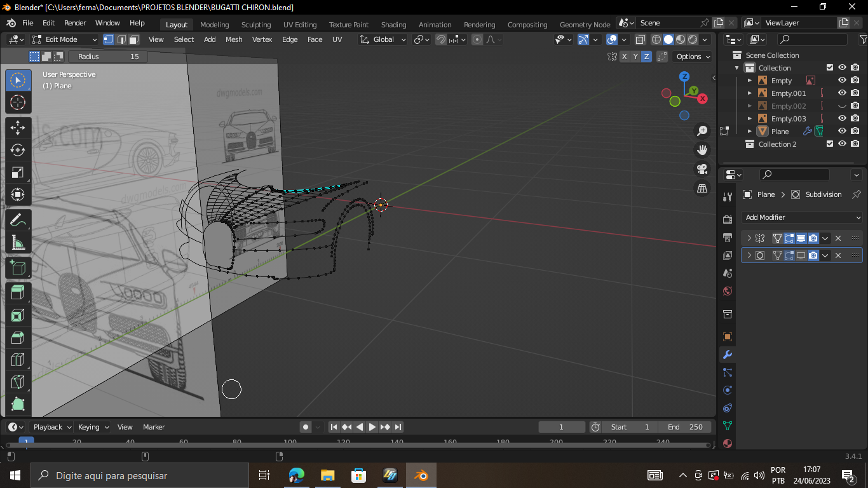This screenshot has width=868, height=488.
Task: Remove the Subdivision modifier with its X
Action: tap(838, 255)
